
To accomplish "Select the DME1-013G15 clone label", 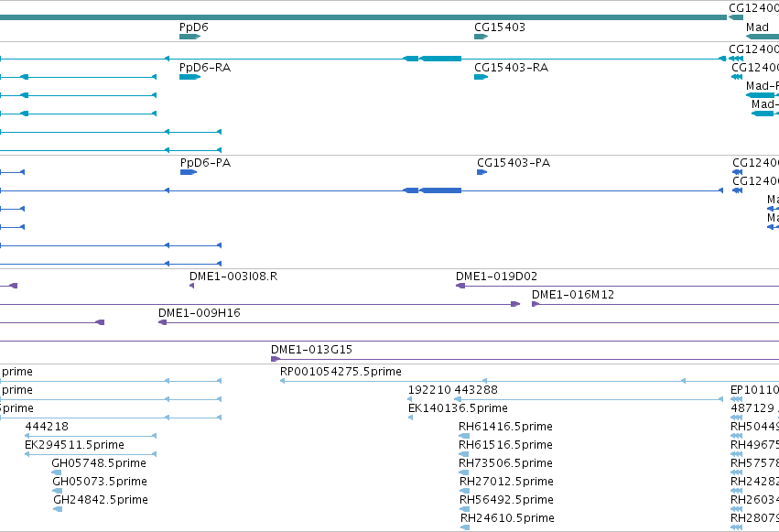I will tap(311, 350).
